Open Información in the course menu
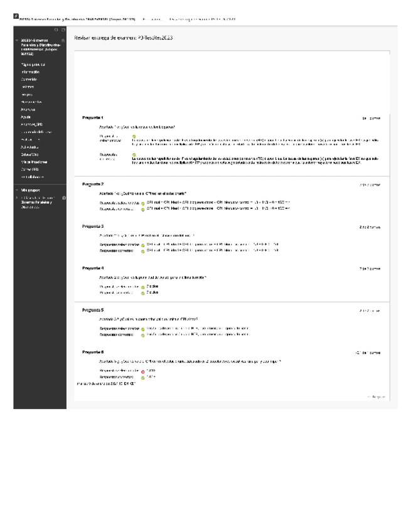This screenshot has width=411, height=532. pos(30,72)
